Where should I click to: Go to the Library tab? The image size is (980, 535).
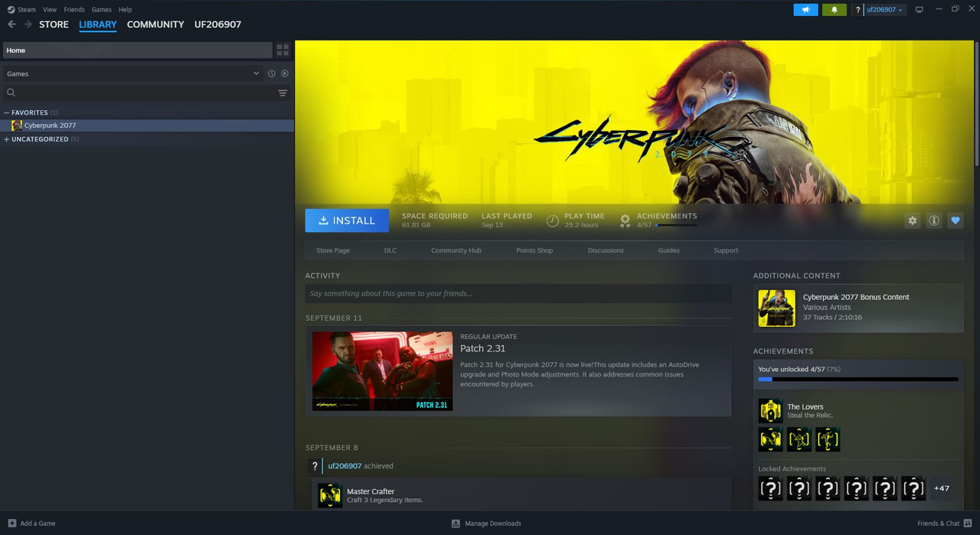click(98, 24)
